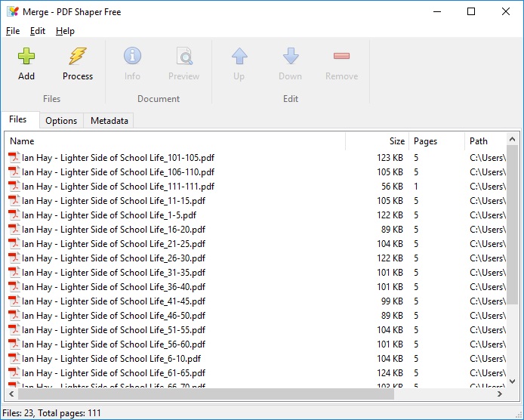Click PDF icon of the 106-110.pdf row

pos(14,172)
